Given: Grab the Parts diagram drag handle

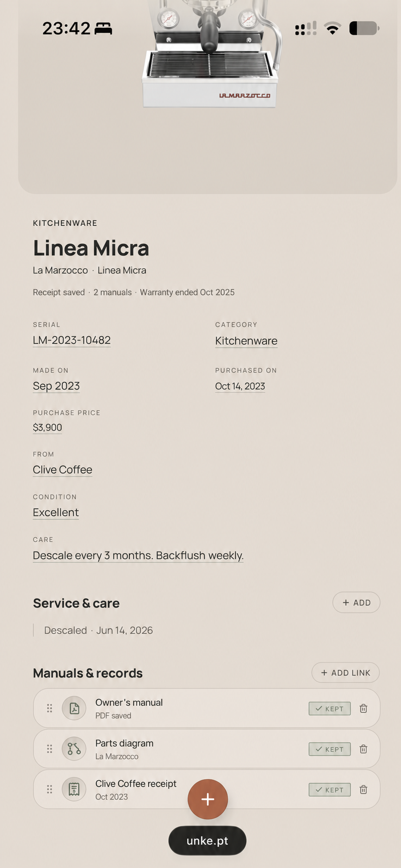Looking at the screenshot, I should coord(49,749).
